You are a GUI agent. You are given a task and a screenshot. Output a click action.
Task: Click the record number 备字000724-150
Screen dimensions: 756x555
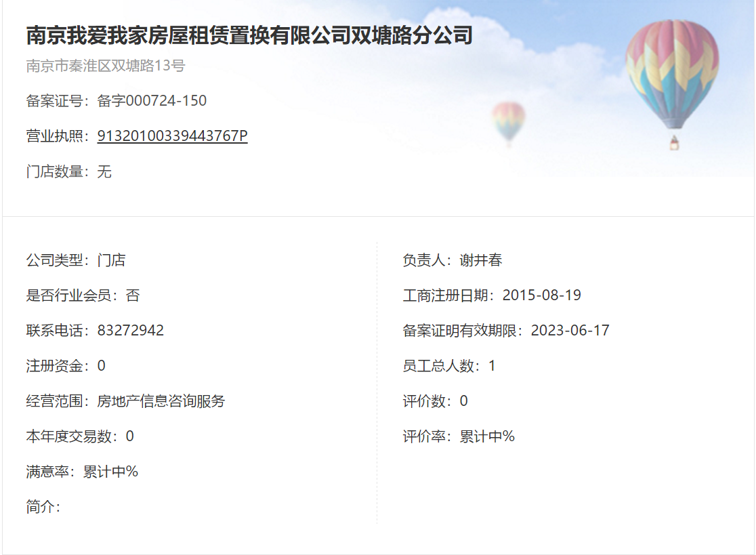152,101
